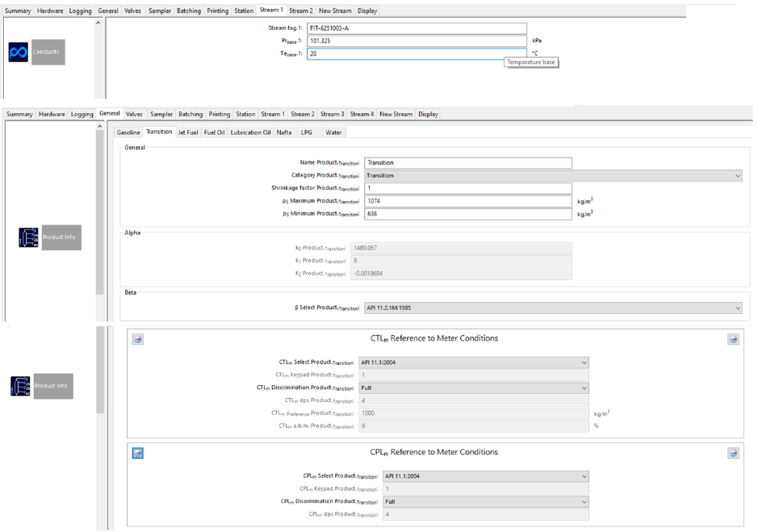Open Stream 4 tab in lower window
758x532 pixels.
coord(362,114)
